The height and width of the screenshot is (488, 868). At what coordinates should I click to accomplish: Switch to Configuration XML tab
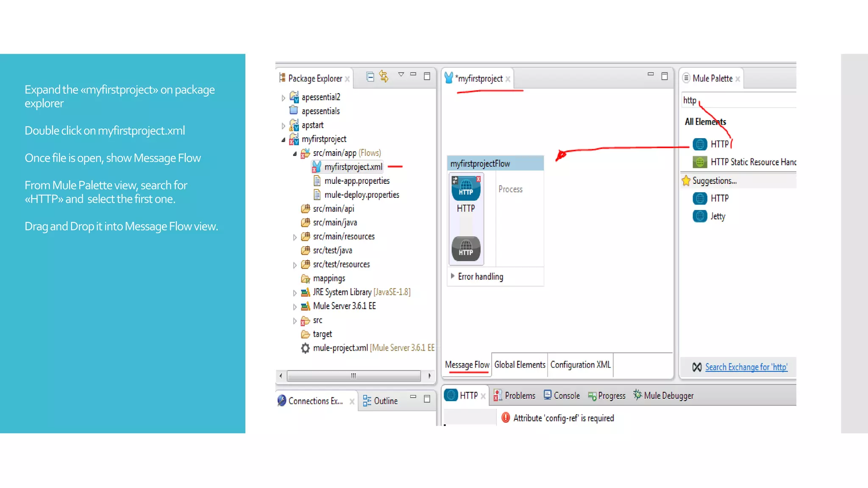click(580, 365)
